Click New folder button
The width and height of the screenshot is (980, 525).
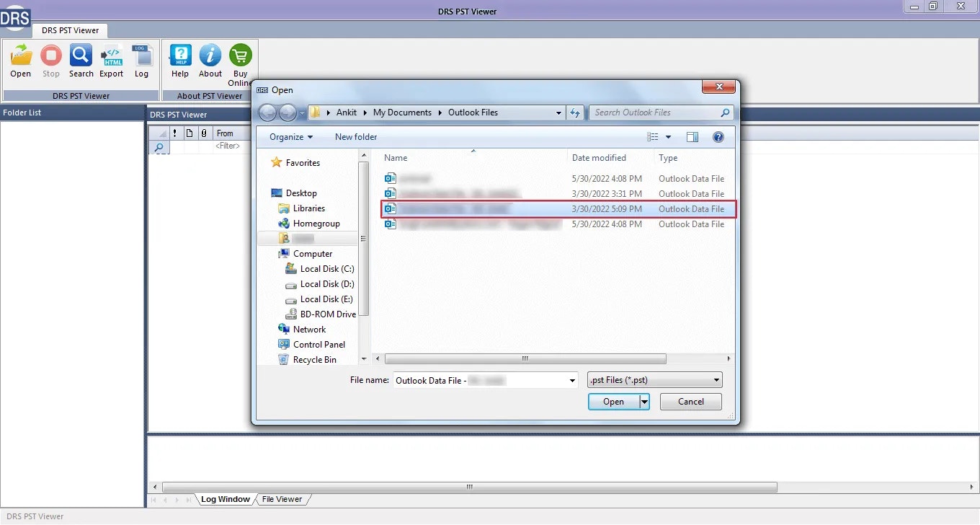(x=356, y=136)
